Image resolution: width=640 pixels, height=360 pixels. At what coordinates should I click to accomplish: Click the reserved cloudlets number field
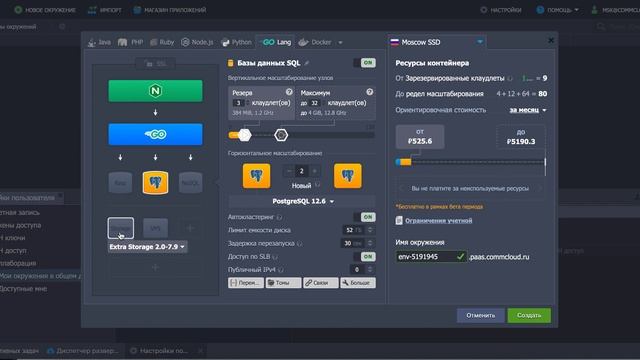tap(239, 103)
